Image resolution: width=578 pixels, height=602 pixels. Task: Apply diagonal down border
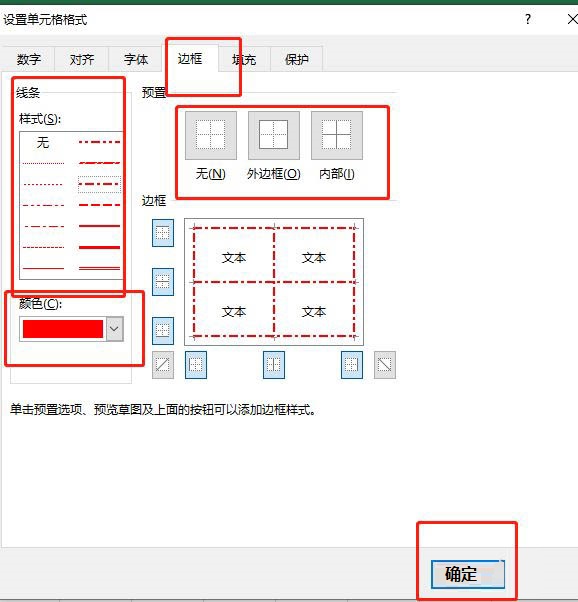click(x=385, y=365)
